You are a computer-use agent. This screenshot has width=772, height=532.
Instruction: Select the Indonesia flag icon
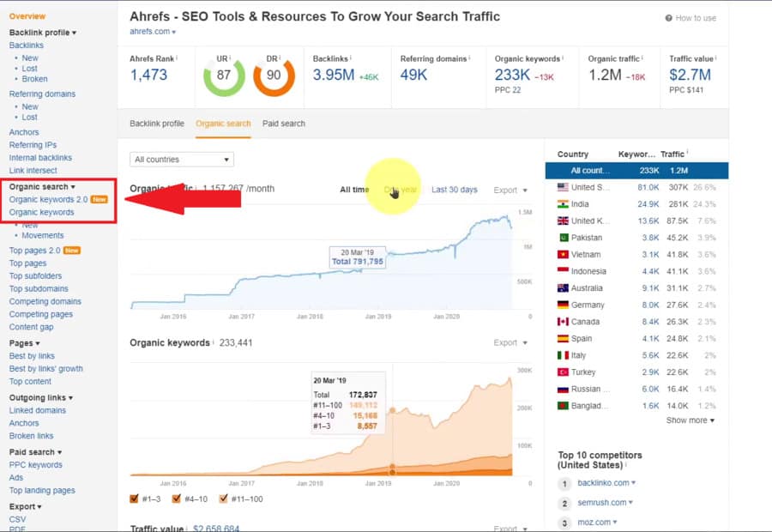(563, 271)
